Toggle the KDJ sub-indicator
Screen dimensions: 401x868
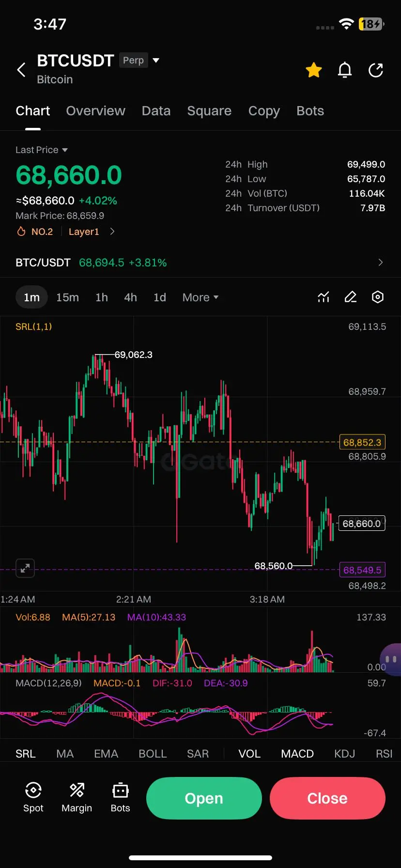pos(344,754)
